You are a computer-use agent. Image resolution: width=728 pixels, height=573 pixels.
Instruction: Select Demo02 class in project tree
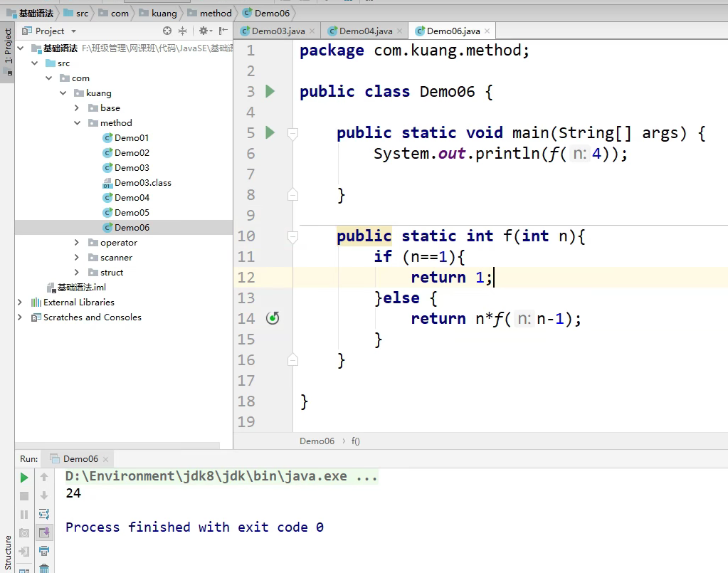126,152
